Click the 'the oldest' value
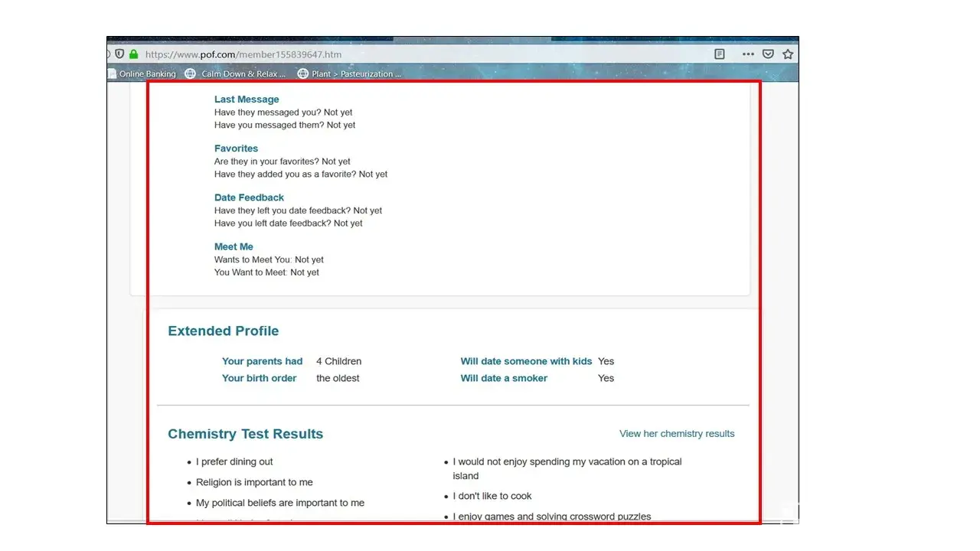Image resolution: width=980 pixels, height=551 pixels. [338, 378]
